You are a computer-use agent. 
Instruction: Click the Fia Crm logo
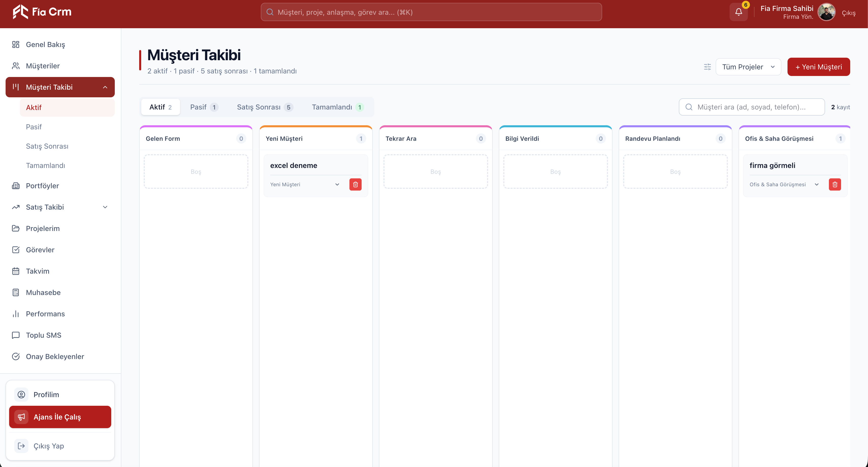coord(42,12)
